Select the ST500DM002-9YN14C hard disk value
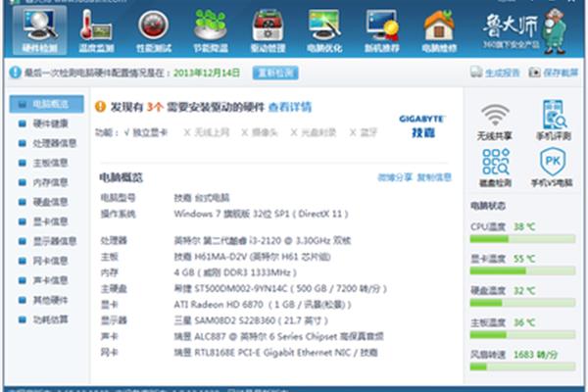Viewport: 588px width, 392px height. 280,288
